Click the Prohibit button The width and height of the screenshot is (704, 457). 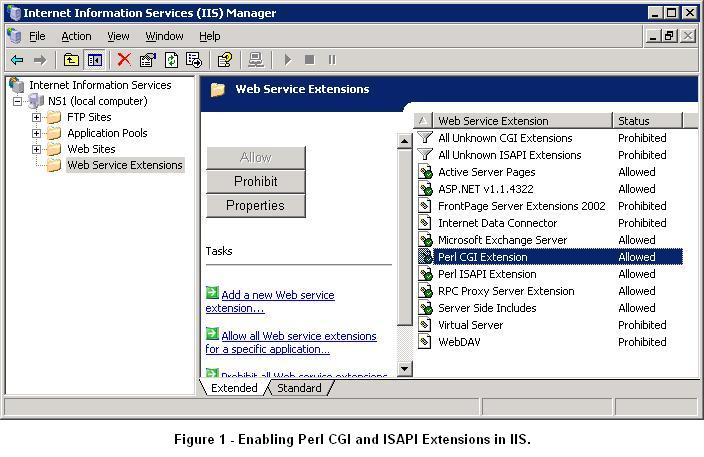pos(255,181)
